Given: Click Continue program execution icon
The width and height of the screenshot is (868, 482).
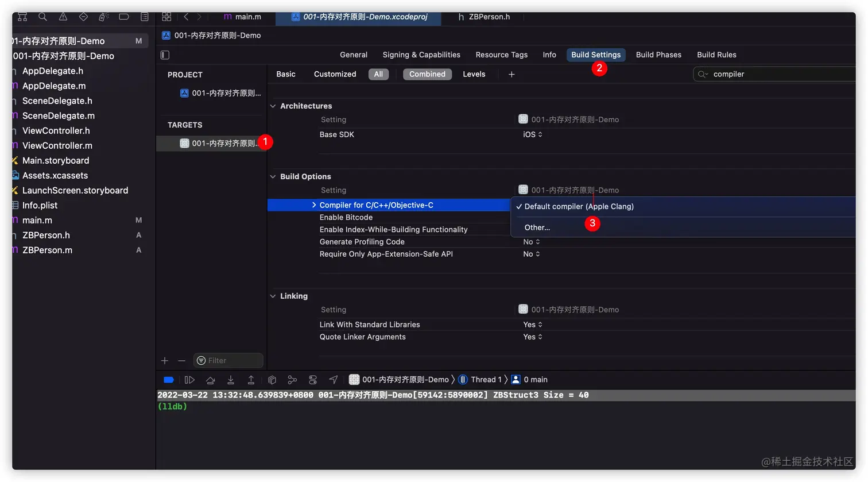Looking at the screenshot, I should click(x=189, y=380).
